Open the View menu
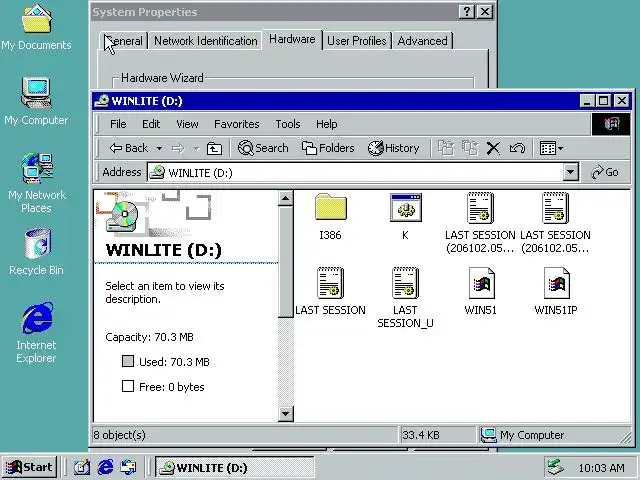Screen dimensions: 640x480 (x=187, y=124)
